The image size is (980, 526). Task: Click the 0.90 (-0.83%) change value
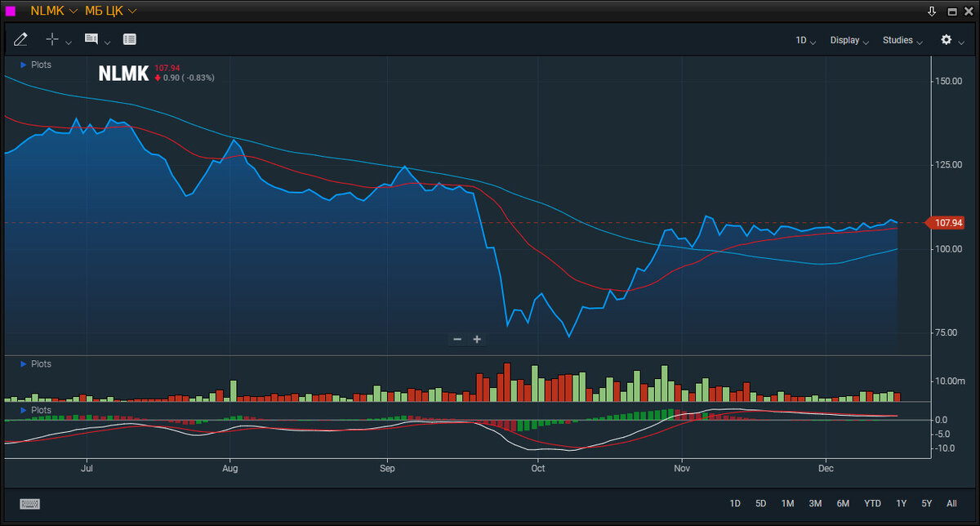[x=189, y=78]
